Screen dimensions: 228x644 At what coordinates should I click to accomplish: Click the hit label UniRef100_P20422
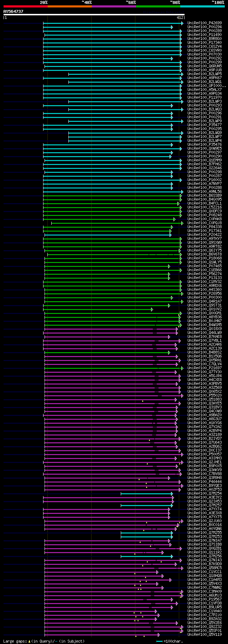tap(204, 235)
